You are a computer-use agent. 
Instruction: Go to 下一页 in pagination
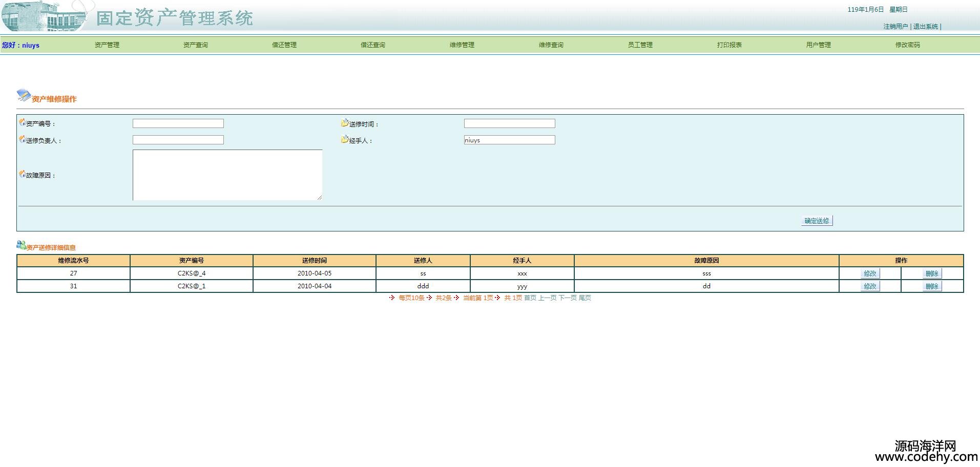pyautogui.click(x=567, y=298)
